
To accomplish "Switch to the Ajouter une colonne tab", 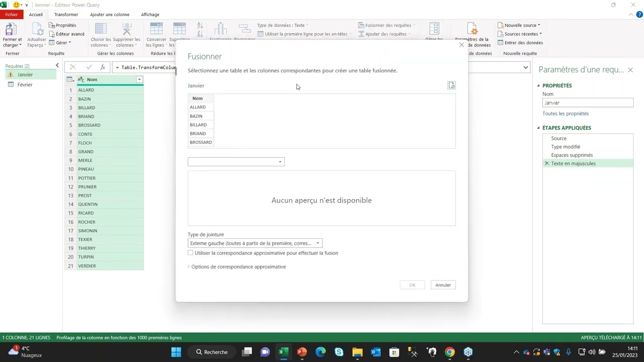I will point(110,15).
